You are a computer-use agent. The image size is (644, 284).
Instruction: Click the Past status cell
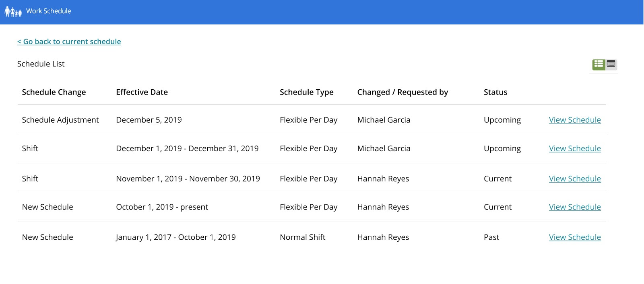491,237
